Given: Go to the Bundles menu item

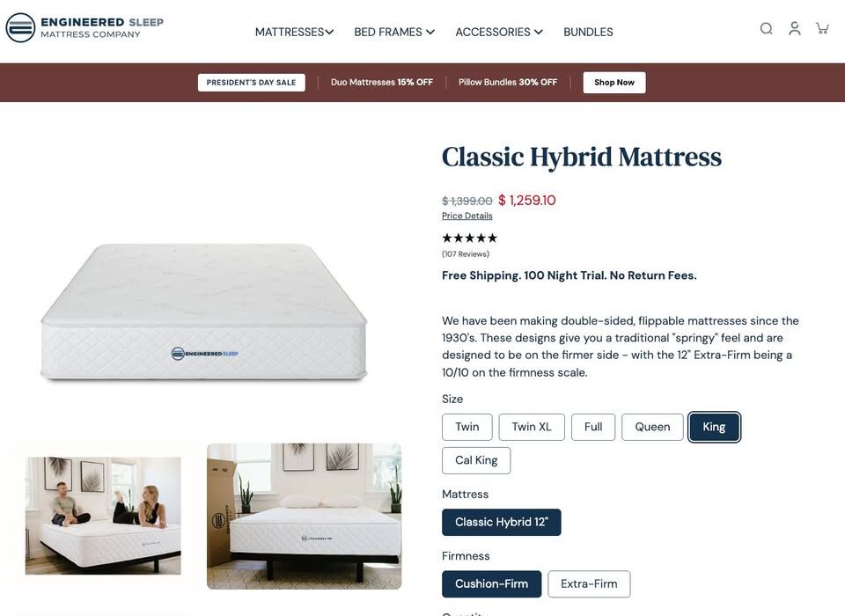Looking at the screenshot, I should tap(588, 33).
